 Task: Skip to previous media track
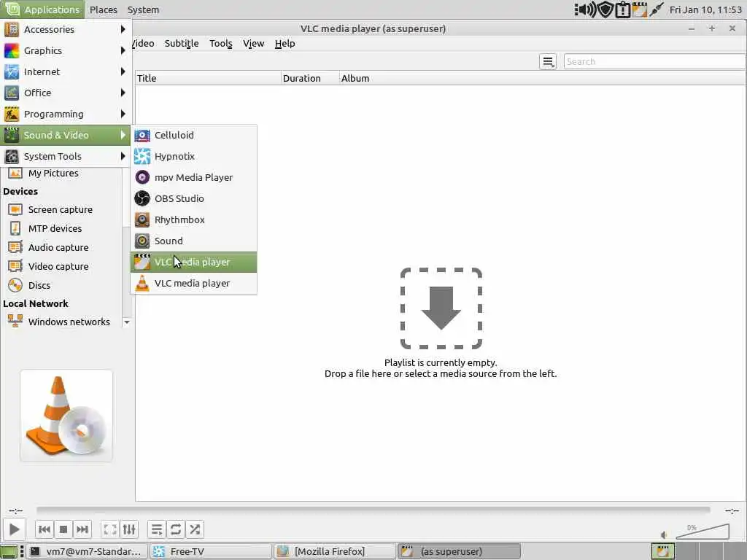[44, 529]
